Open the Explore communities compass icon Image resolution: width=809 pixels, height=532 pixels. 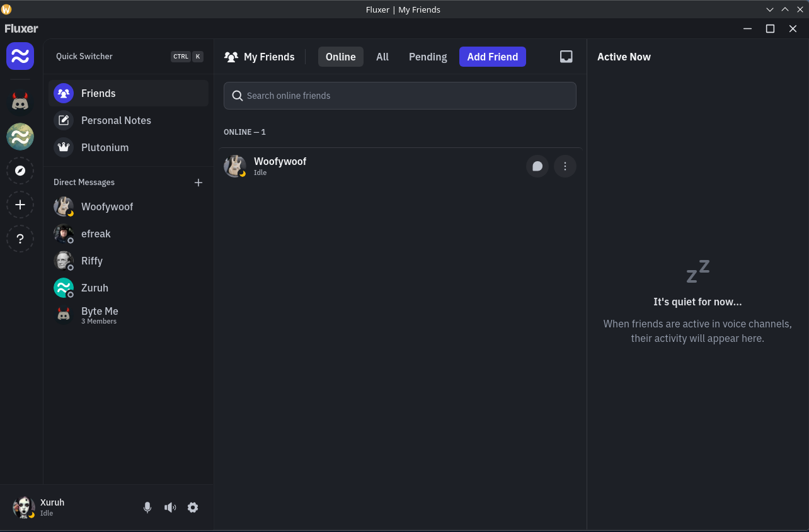[20, 171]
